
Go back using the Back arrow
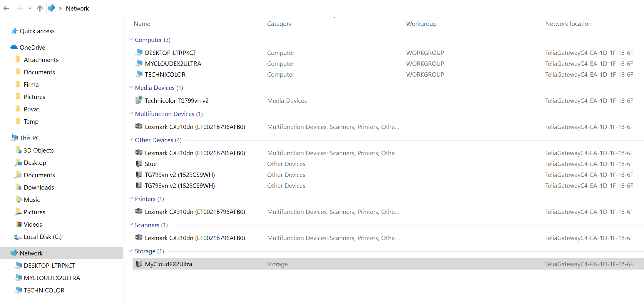6,8
